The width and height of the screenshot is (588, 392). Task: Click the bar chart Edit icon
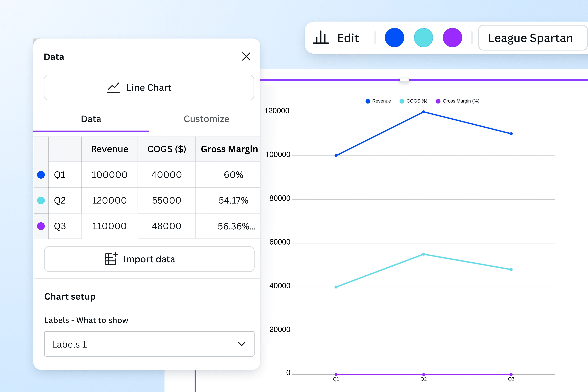pyautogui.click(x=321, y=38)
